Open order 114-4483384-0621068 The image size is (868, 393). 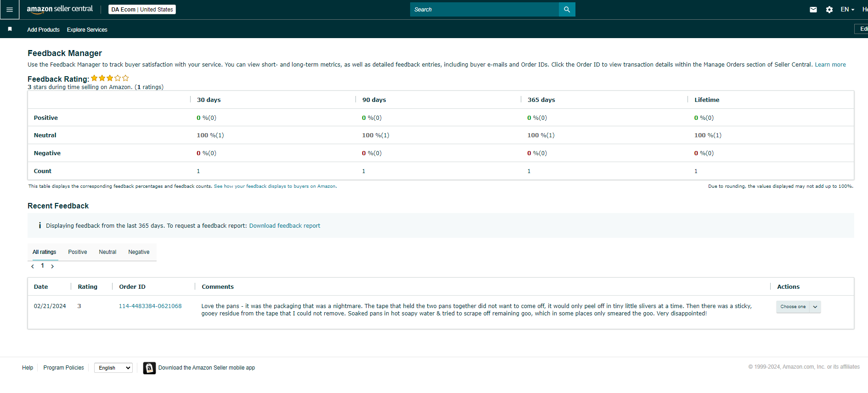(x=150, y=306)
